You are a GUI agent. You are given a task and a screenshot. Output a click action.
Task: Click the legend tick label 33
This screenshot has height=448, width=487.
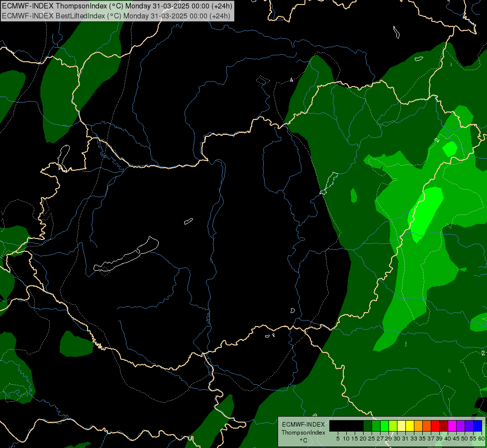point(414,439)
